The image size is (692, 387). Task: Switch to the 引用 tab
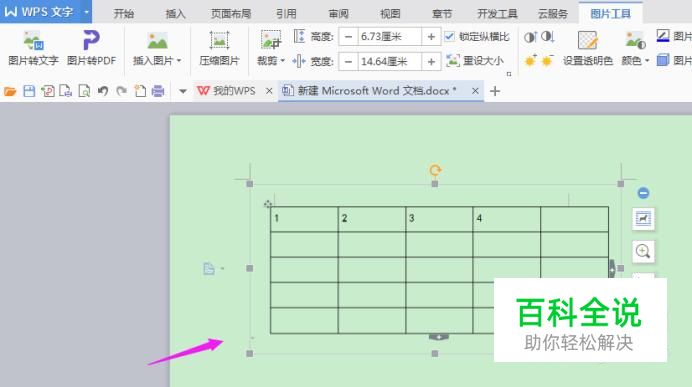pyautogui.click(x=286, y=14)
